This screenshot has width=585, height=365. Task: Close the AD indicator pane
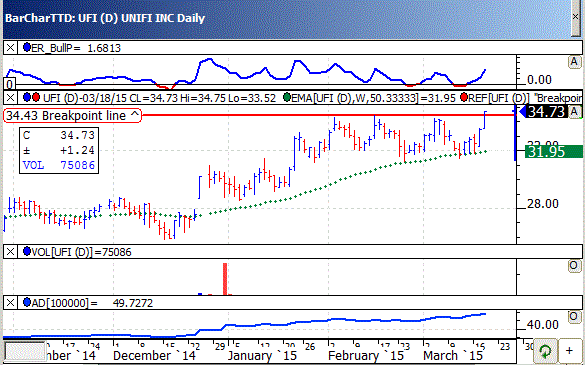pos(10,303)
